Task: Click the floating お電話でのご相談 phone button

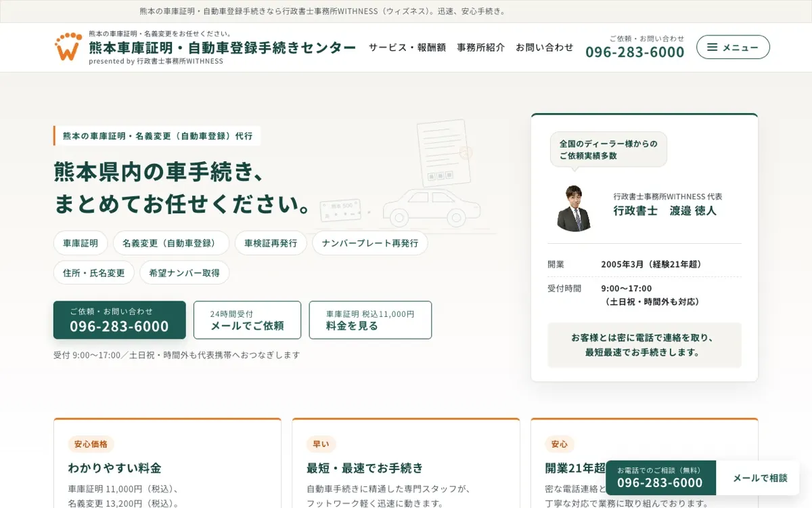Action: coord(660,478)
